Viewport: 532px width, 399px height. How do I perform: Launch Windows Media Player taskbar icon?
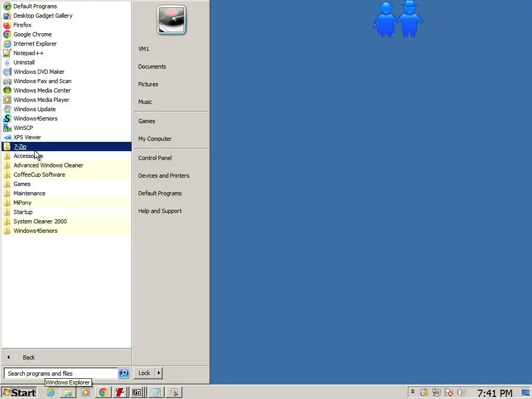click(x=86, y=393)
